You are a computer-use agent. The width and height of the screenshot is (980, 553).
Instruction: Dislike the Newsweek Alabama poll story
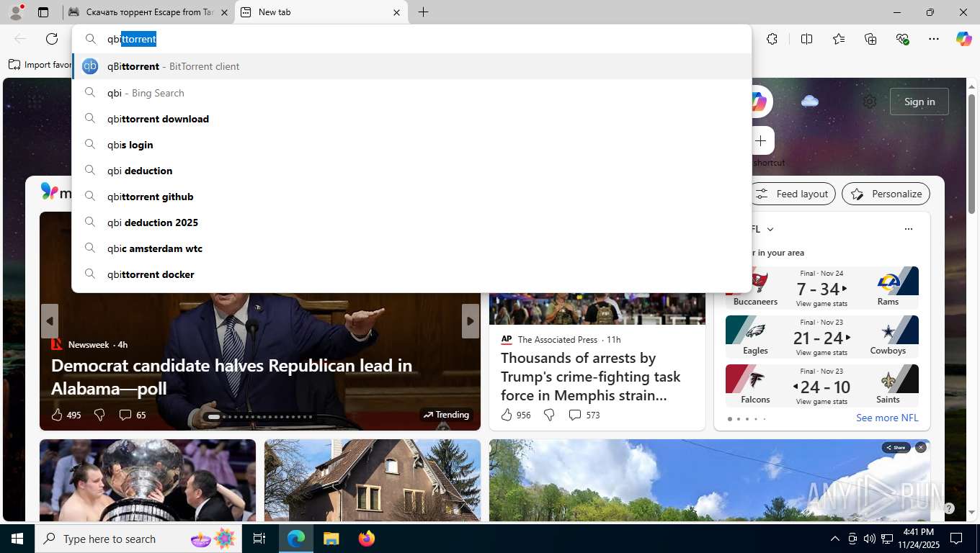click(x=99, y=415)
